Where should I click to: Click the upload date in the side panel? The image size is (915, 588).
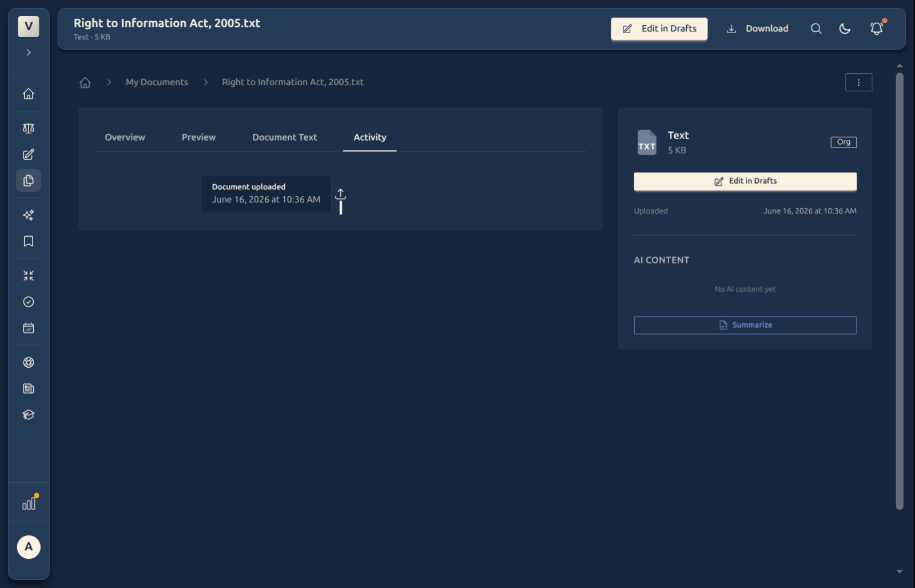[810, 211]
